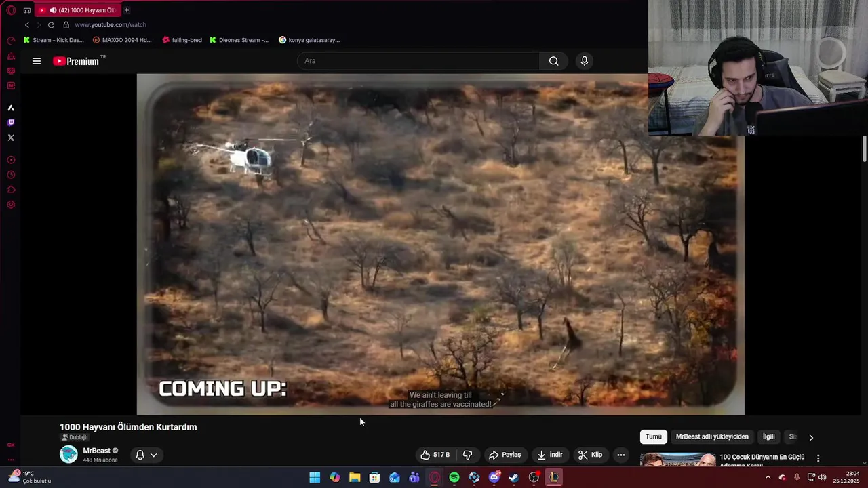Viewport: 868px width, 488px height.
Task: Show hidden system tray icons chevron
Action: pos(768,478)
